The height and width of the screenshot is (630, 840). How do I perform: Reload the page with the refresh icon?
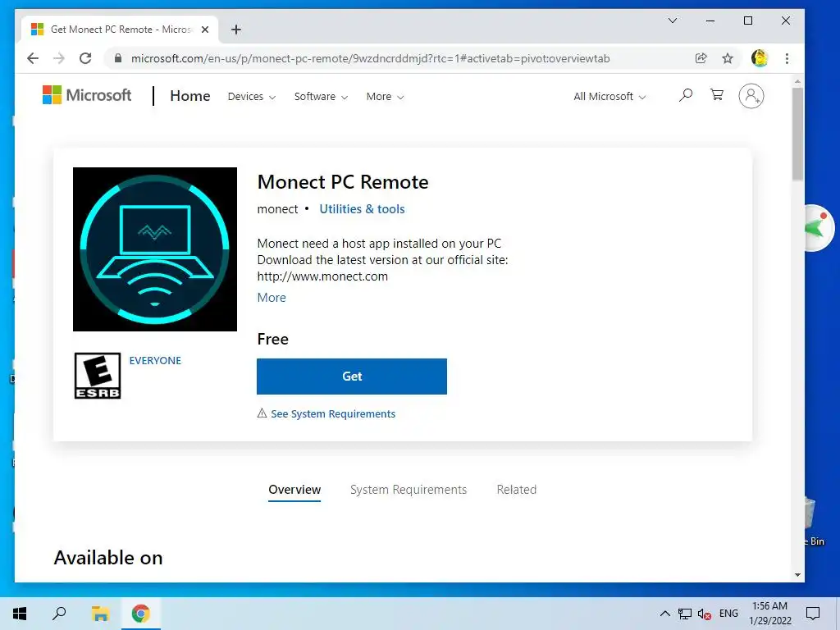[x=85, y=58]
